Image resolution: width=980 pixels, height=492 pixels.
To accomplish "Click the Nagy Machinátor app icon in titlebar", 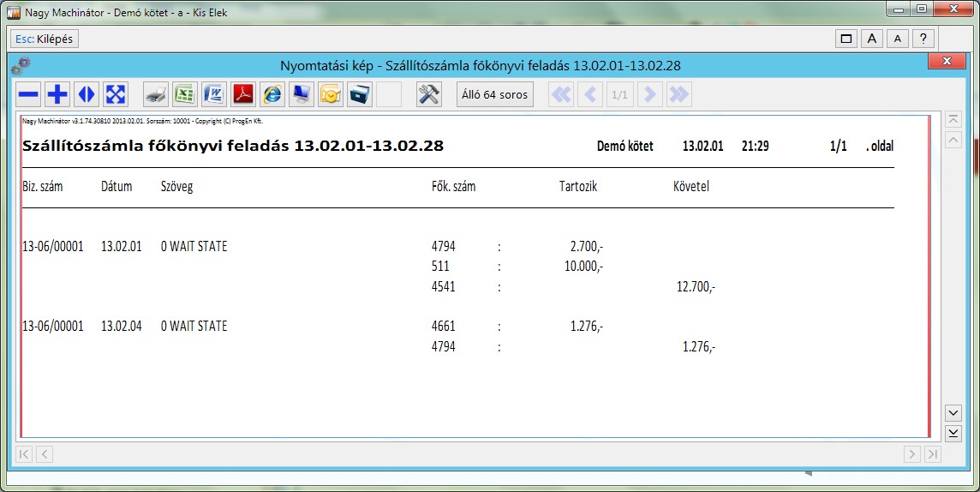I will (x=13, y=11).
